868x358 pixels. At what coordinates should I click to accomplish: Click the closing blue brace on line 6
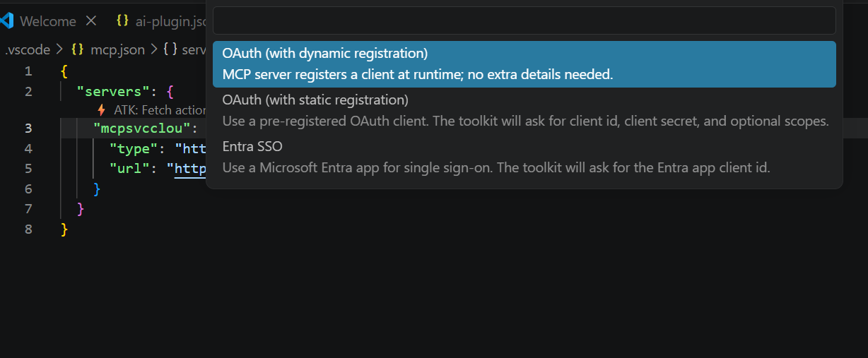click(97, 189)
